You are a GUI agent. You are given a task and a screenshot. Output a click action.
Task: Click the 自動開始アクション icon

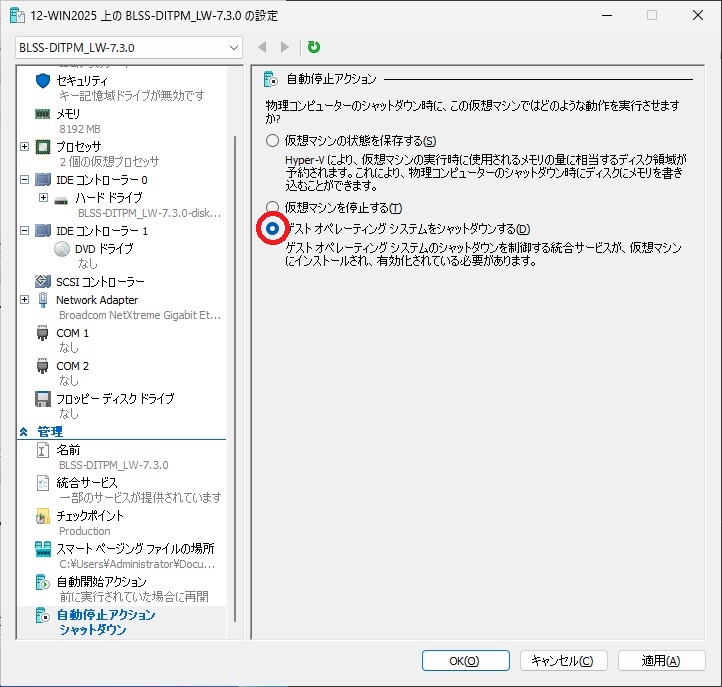(42, 582)
